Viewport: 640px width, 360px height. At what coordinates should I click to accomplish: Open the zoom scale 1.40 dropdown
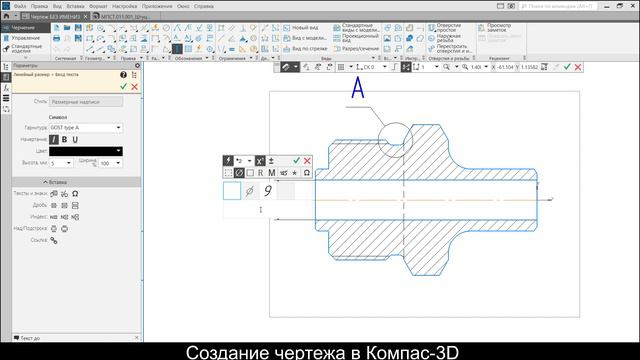pyautogui.click(x=486, y=67)
